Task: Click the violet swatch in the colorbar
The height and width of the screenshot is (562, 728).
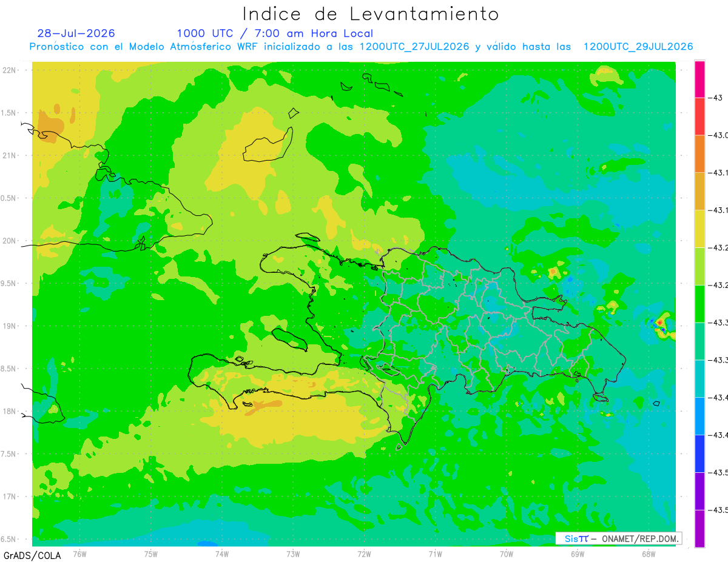Action: (x=699, y=490)
